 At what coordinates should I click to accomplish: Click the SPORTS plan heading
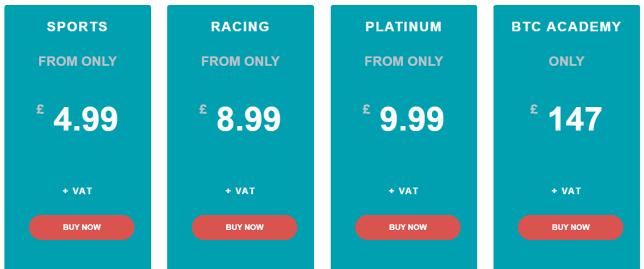pos(77,27)
